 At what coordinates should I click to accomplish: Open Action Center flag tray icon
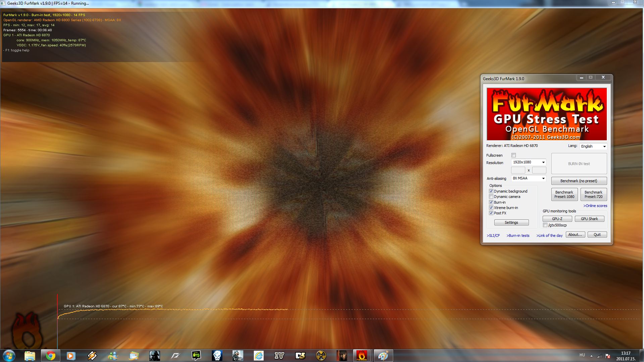pyautogui.click(x=608, y=356)
